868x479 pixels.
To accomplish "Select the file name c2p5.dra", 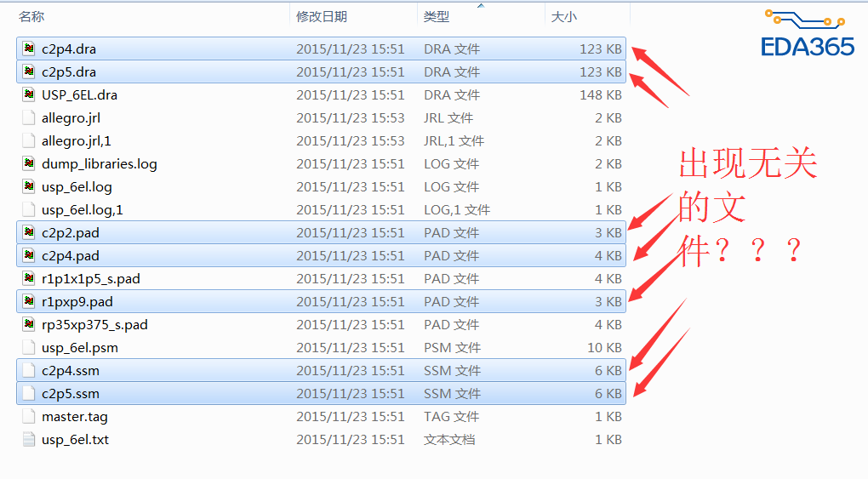I will pos(69,72).
